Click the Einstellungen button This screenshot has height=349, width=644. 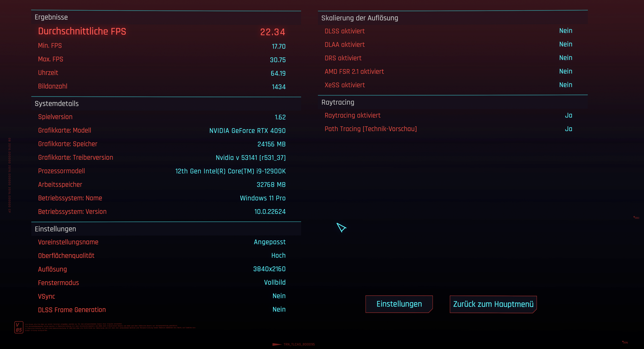(399, 304)
